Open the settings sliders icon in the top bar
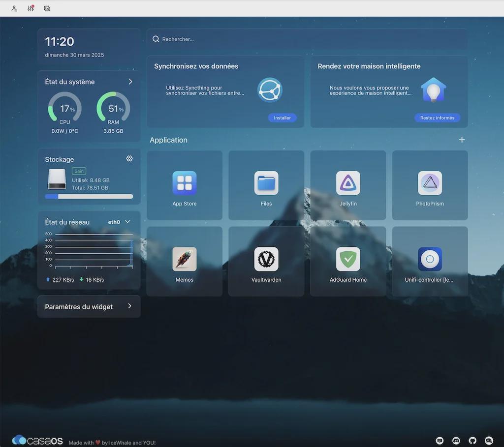The width and height of the screenshot is (504, 447). click(31, 8)
